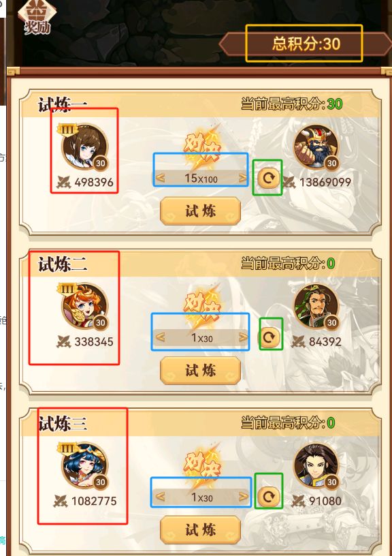Screen dimensions: 392x556
Task: Increase 试炼三 1x30 multiplier right arrow
Action: coord(243,497)
